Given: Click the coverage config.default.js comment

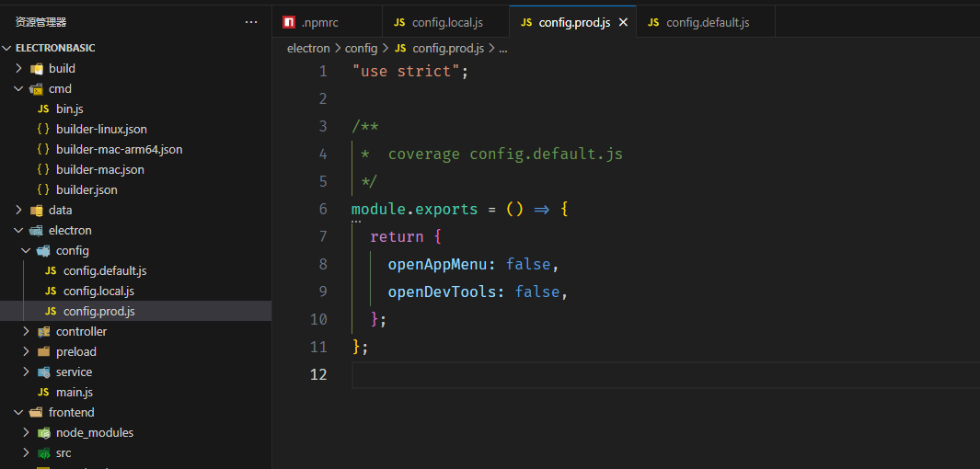Looking at the screenshot, I should coord(505,154).
